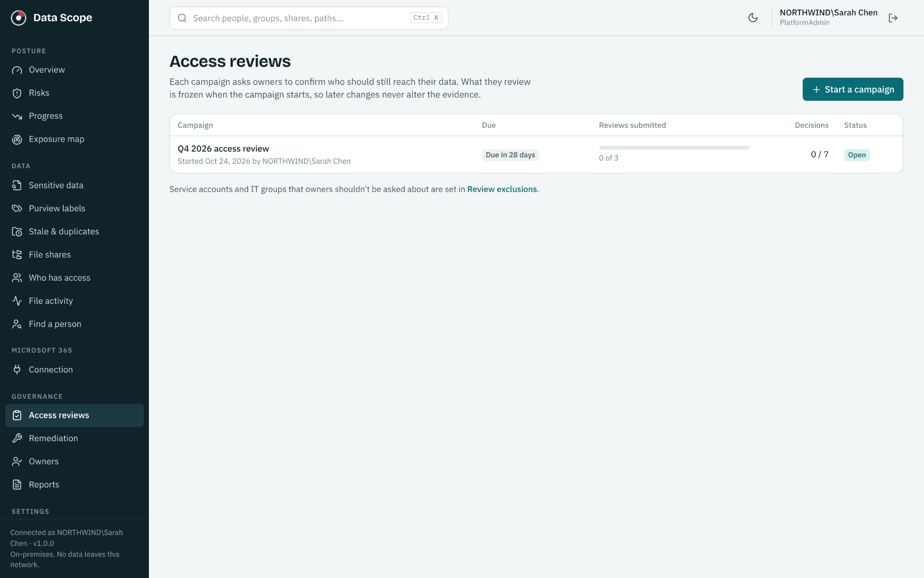
Task: Click the Connection plug icon
Action: [x=17, y=369]
